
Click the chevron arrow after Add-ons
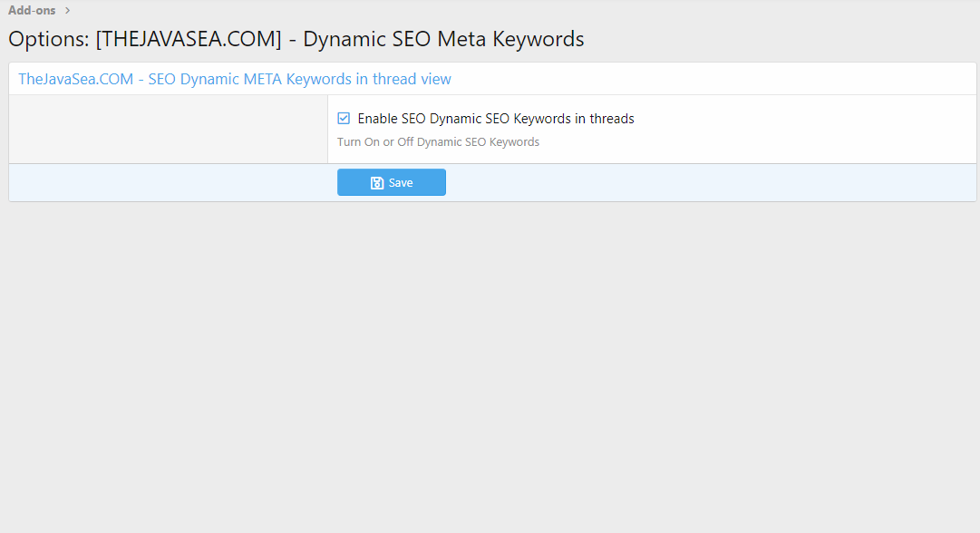(68, 11)
